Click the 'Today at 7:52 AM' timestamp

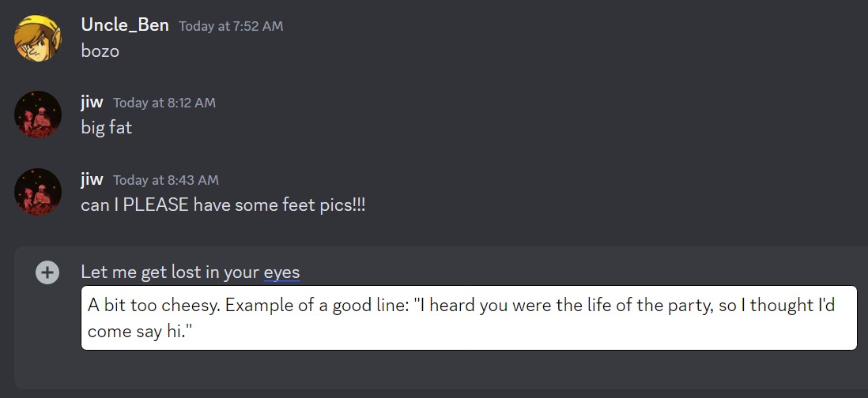click(x=231, y=26)
